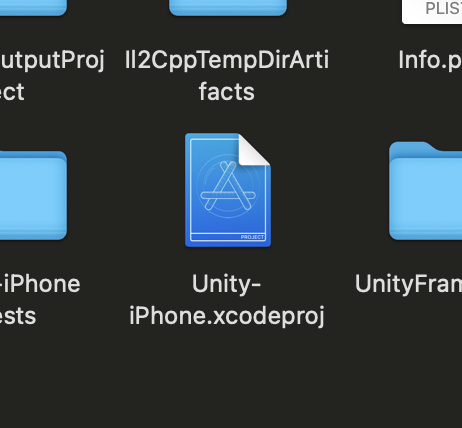
Task: Select the Info.plist PLIST file icon
Action: 432,12
